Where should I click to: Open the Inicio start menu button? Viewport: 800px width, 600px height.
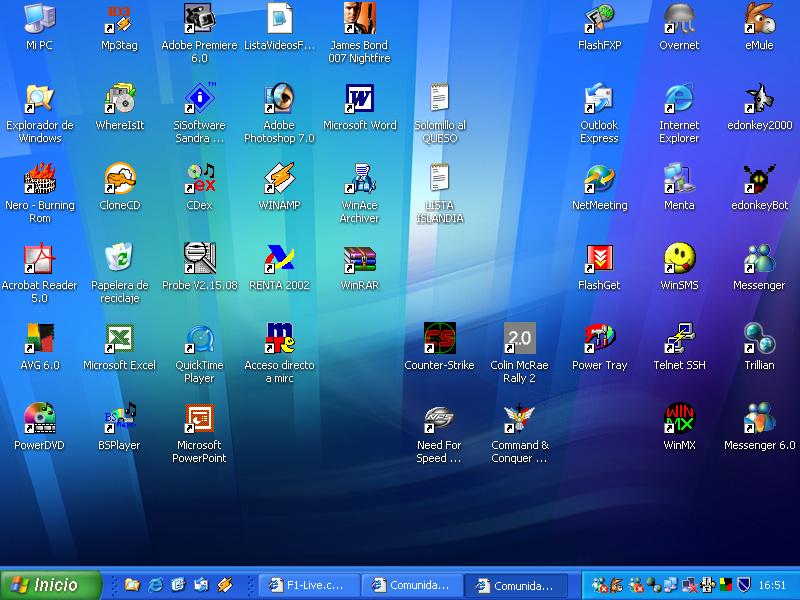click(51, 585)
